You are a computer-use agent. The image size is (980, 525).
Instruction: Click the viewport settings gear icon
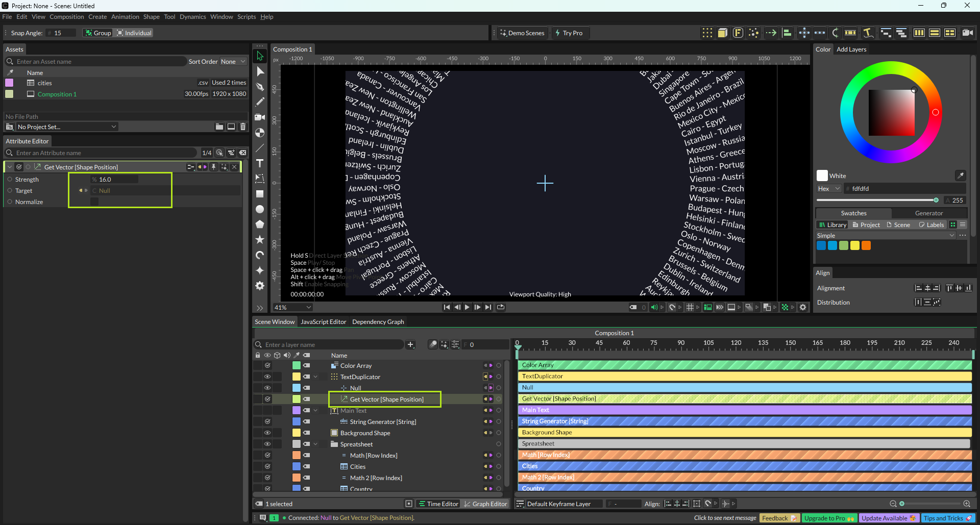[x=803, y=307]
